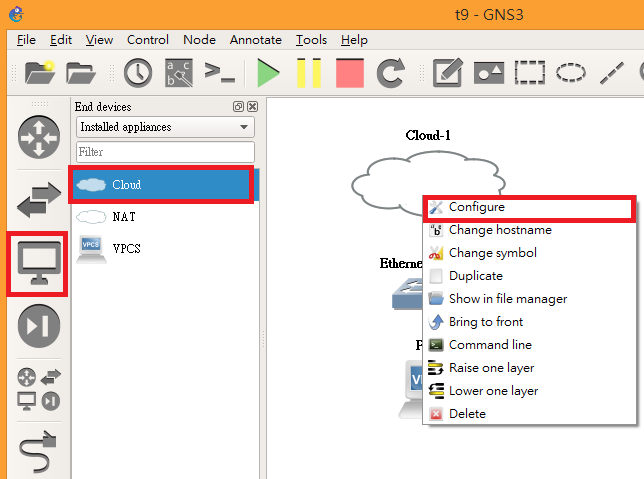Choose Configure from the context menu

pyautogui.click(x=529, y=207)
